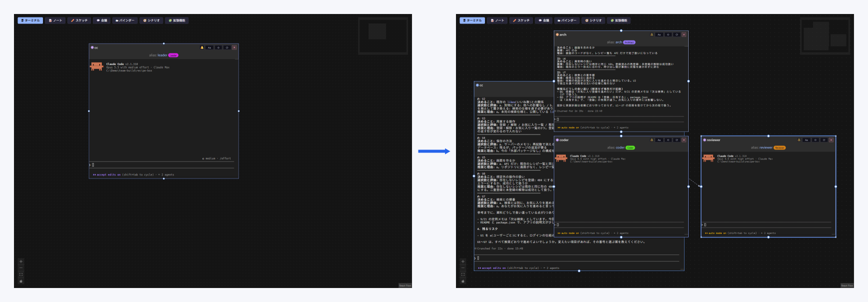The width and height of the screenshot is (868, 302).
Task: Click the prompt input field in reviewer terminal
Action: (768, 225)
